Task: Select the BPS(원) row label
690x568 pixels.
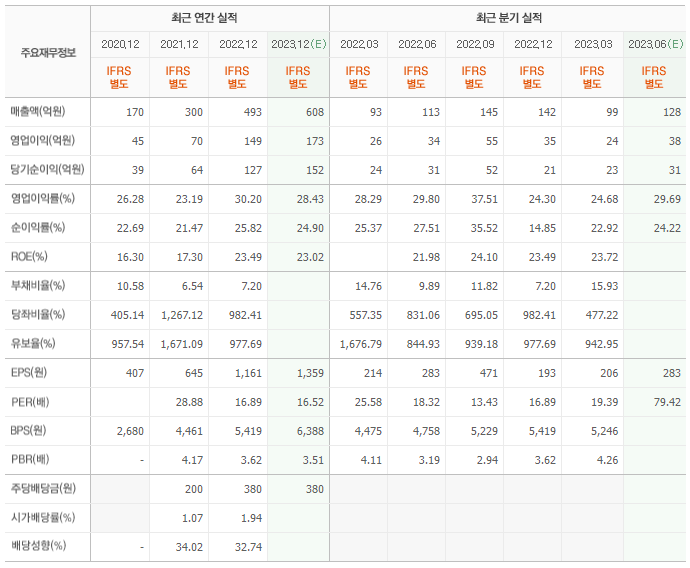Action: pos(28,431)
